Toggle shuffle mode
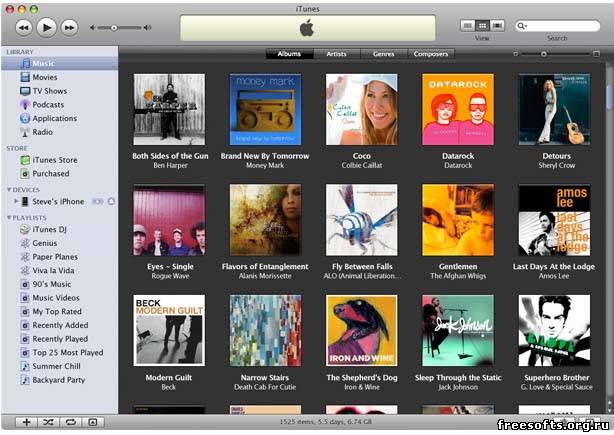This screenshot has width=614, height=435. click(48, 422)
